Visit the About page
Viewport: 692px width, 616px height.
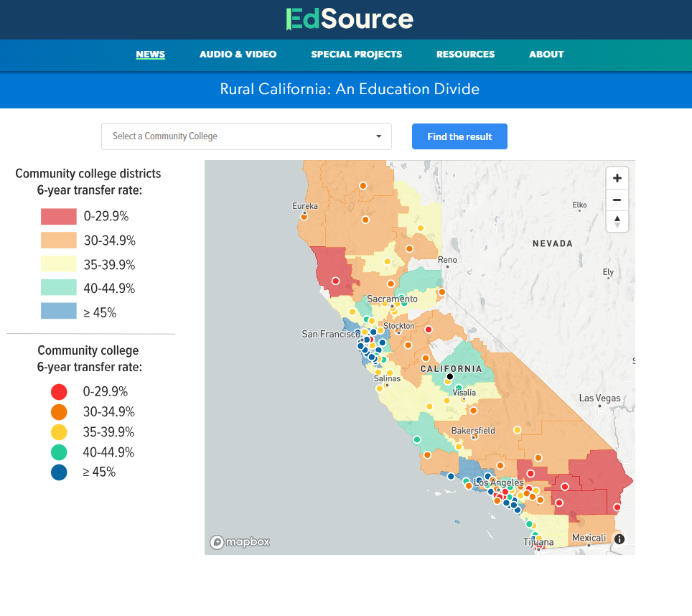click(546, 55)
